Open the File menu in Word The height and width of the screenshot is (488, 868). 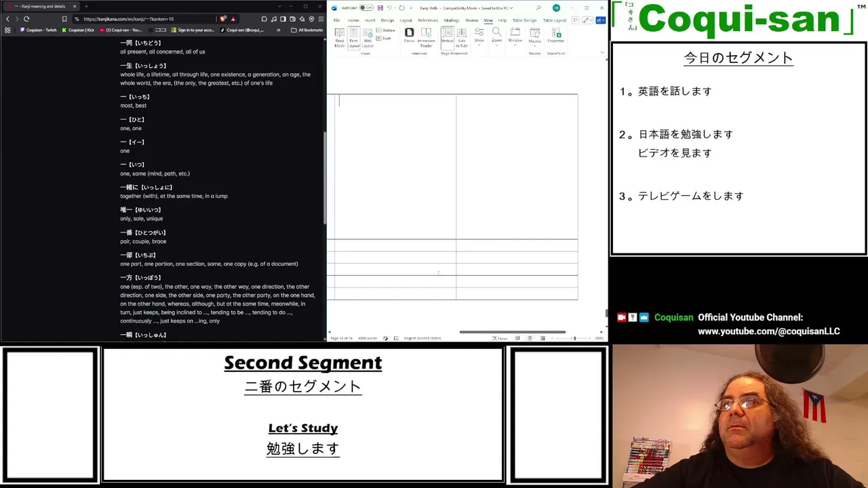pos(336,20)
